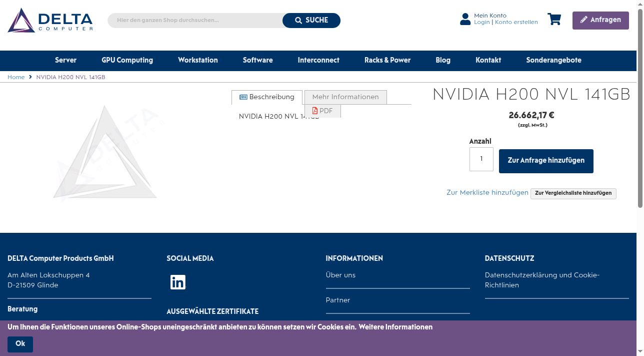644x356 pixels.
Task: Click the Mein Konto label
Action: [x=490, y=16]
